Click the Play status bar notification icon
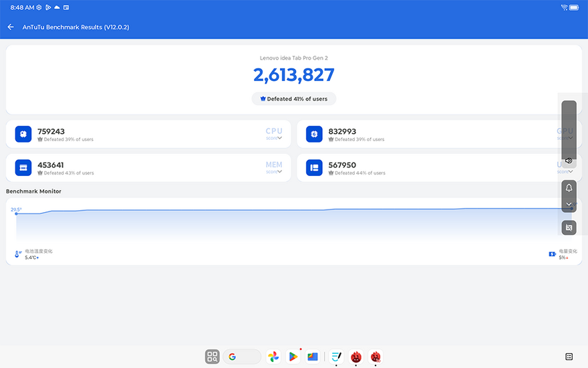The width and height of the screenshot is (588, 368). coord(48,7)
